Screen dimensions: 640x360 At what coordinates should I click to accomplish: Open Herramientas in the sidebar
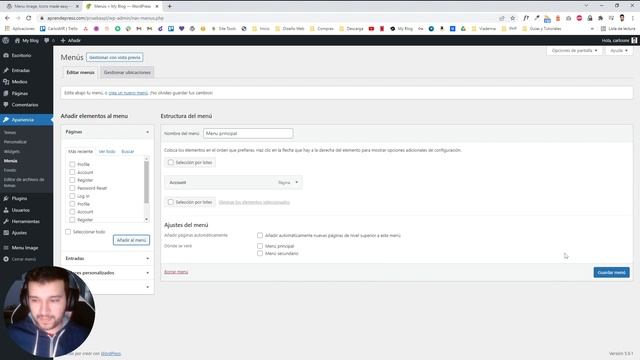[26, 221]
